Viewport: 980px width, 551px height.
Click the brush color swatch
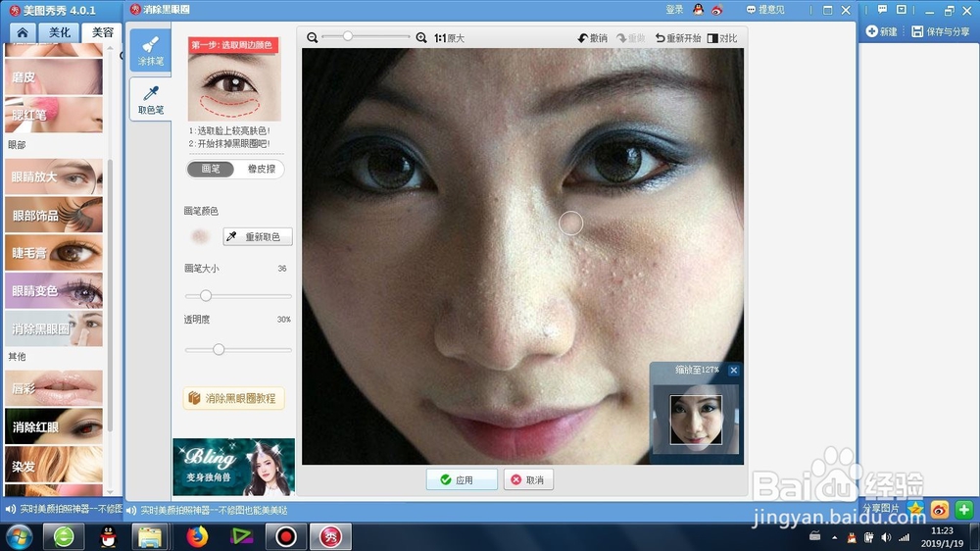pyautogui.click(x=199, y=236)
